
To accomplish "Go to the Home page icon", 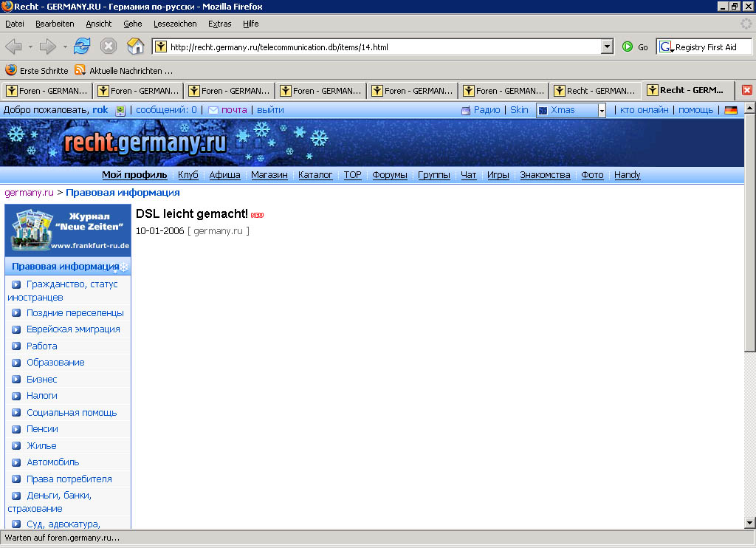I will pos(136,47).
